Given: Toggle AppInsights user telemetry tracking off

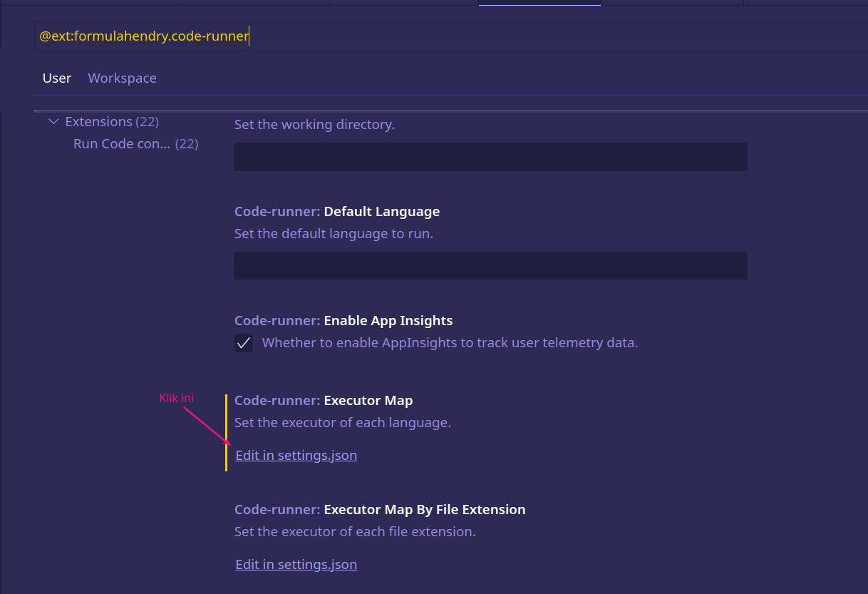Looking at the screenshot, I should [x=244, y=342].
